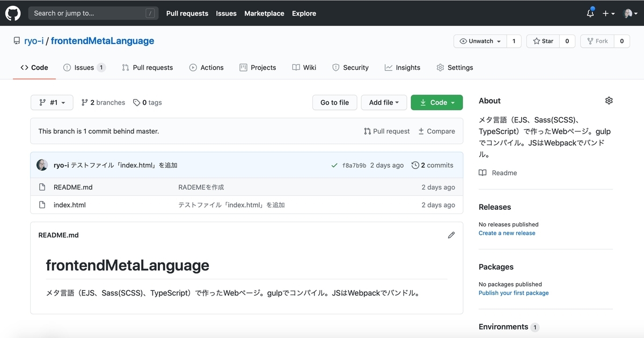Show the green commit status check mark
Image resolution: width=644 pixels, height=338 pixels.
point(335,165)
